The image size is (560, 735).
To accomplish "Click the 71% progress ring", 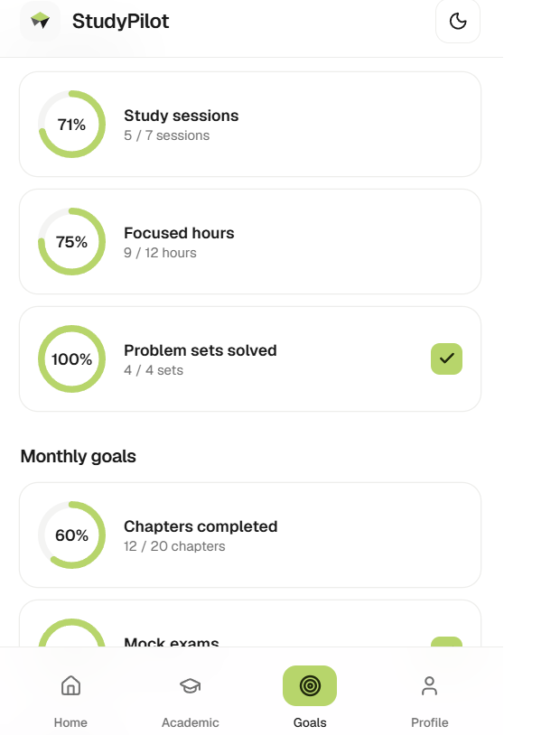I will (x=71, y=125).
